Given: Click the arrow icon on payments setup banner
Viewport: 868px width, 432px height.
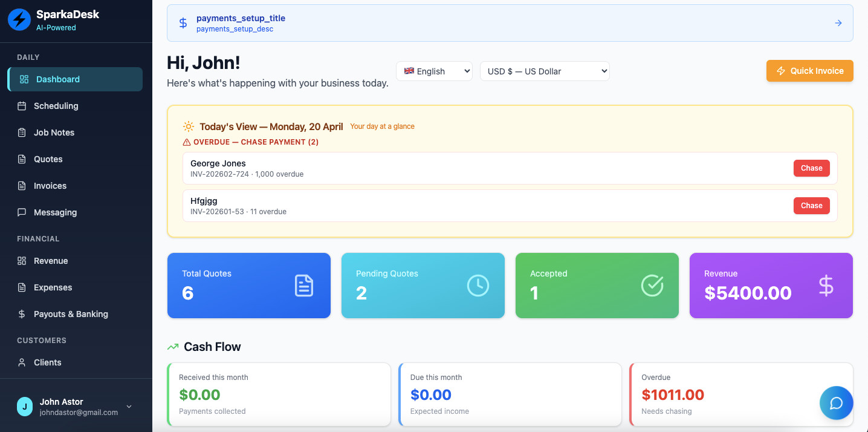Looking at the screenshot, I should pyautogui.click(x=838, y=23).
